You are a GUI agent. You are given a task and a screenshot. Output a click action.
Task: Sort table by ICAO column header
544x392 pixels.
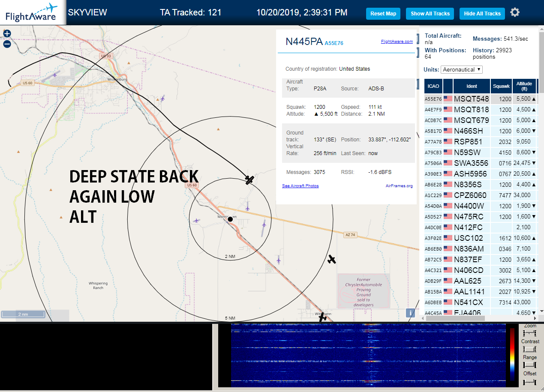433,86
